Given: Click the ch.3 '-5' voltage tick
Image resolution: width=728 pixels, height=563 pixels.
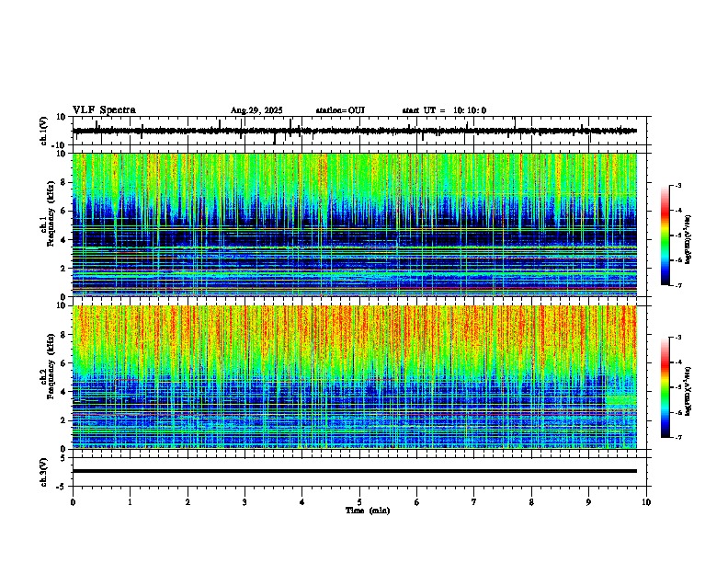Looking at the screenshot, I should [x=62, y=487].
